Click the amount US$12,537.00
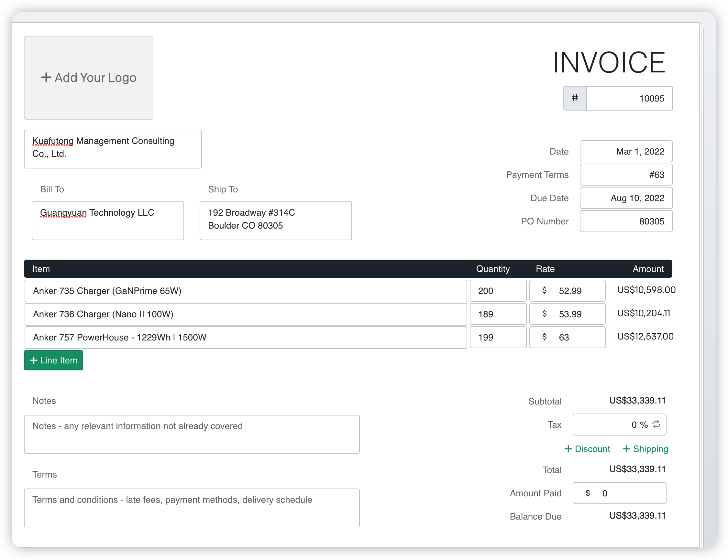Viewport: 728px width, 560px height. [x=645, y=337]
